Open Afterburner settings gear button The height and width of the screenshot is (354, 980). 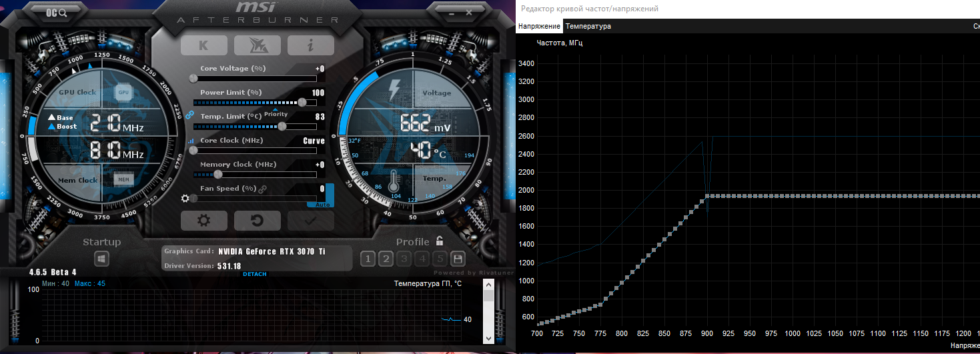click(x=203, y=221)
